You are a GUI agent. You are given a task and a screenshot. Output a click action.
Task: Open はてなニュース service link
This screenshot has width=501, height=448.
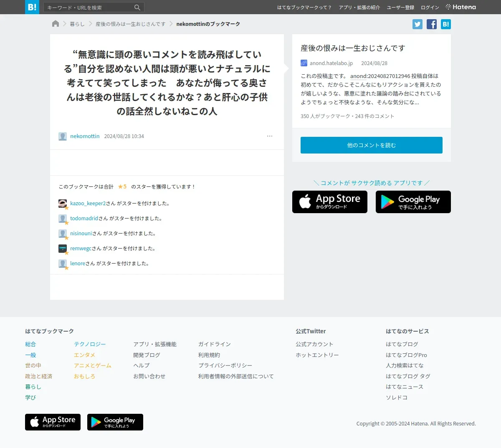coord(405,387)
